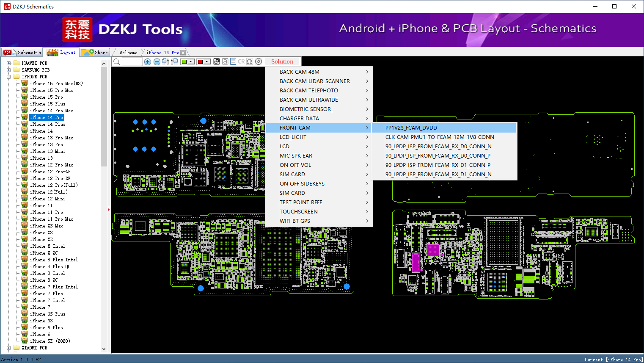Select iPhone 14 Pro Max in the tree

(52, 111)
